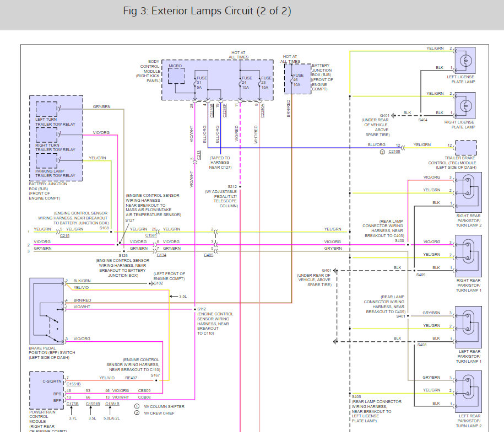Click the Fuse 24 15A symbol

[240, 83]
